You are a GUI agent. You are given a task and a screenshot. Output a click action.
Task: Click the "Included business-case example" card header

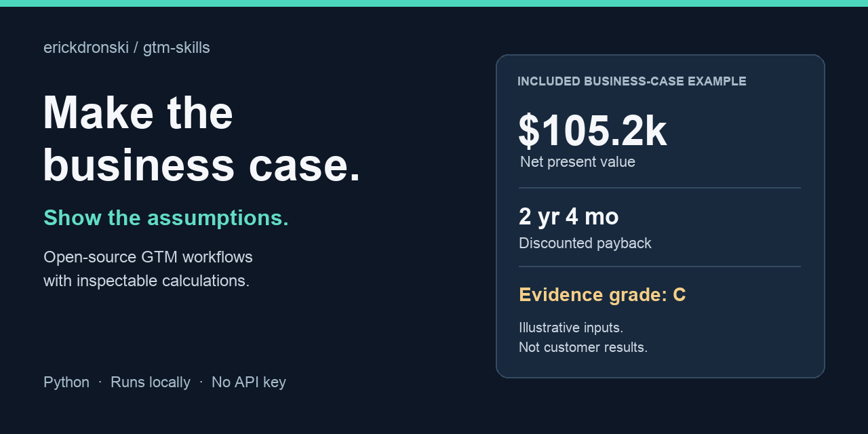(x=632, y=81)
